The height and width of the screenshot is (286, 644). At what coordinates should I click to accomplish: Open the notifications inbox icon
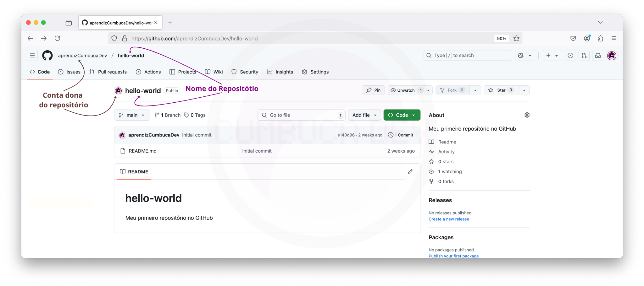pos(598,55)
